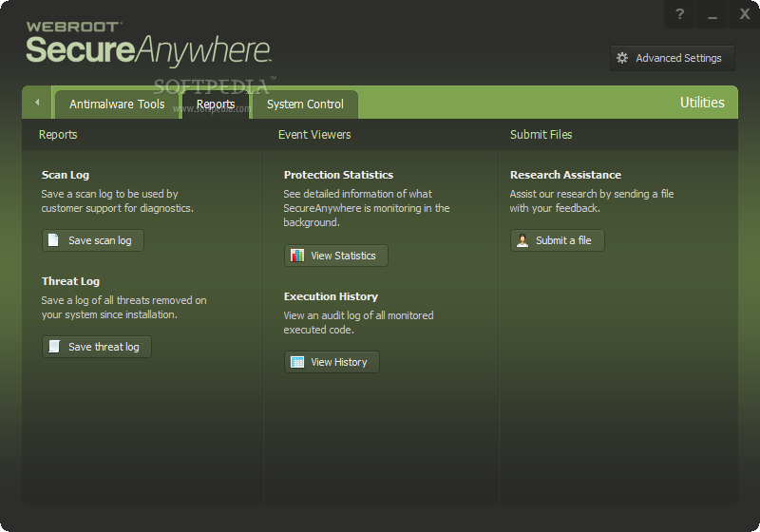760x532 pixels.
Task: Click the Threat Log heading
Action: pos(70,281)
